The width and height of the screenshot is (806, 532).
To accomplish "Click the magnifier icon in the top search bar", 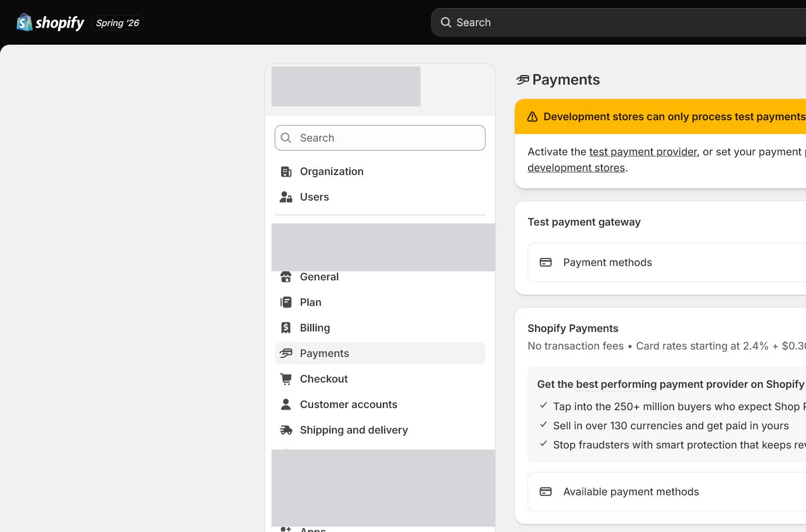I will [446, 22].
